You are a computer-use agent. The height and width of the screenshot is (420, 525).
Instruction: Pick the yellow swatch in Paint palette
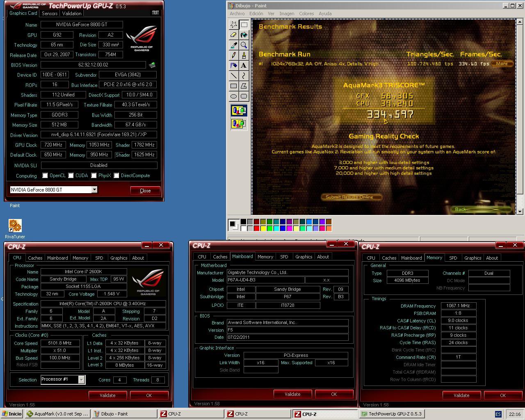coord(263,228)
